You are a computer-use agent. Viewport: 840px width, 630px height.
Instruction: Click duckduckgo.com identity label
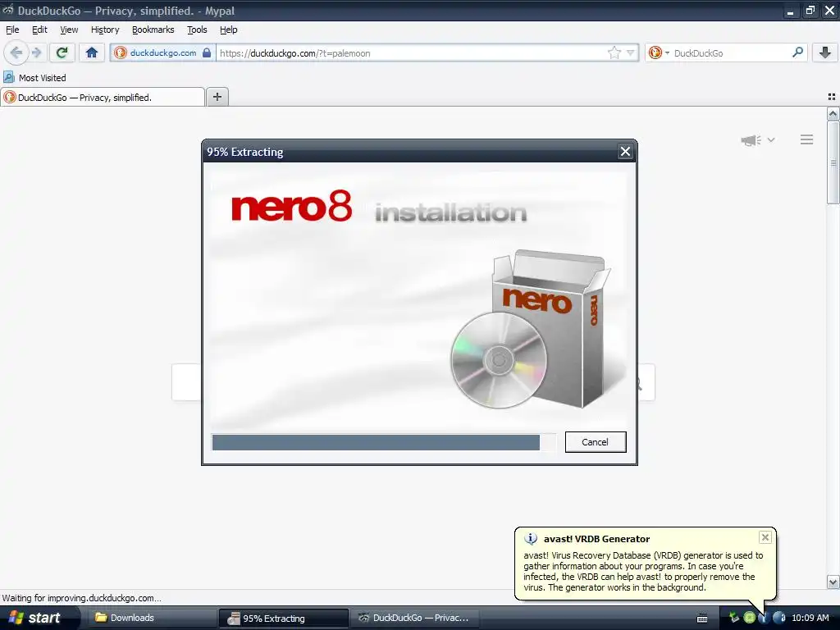coord(163,52)
